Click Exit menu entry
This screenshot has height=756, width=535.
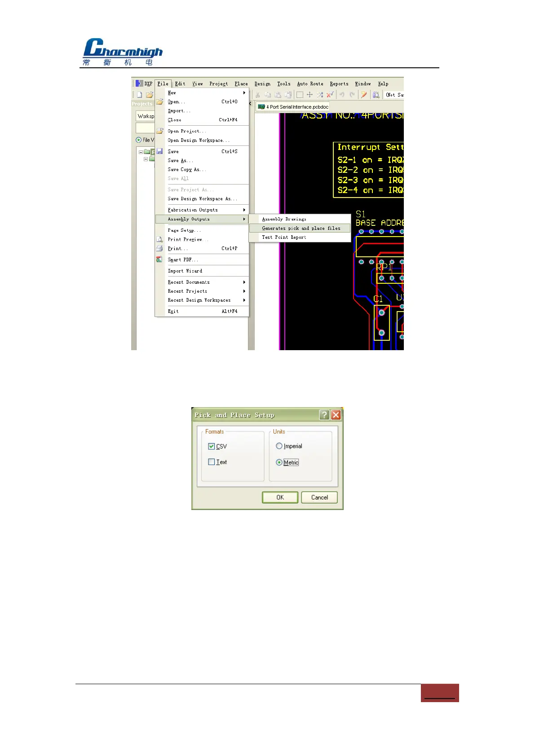pos(202,312)
